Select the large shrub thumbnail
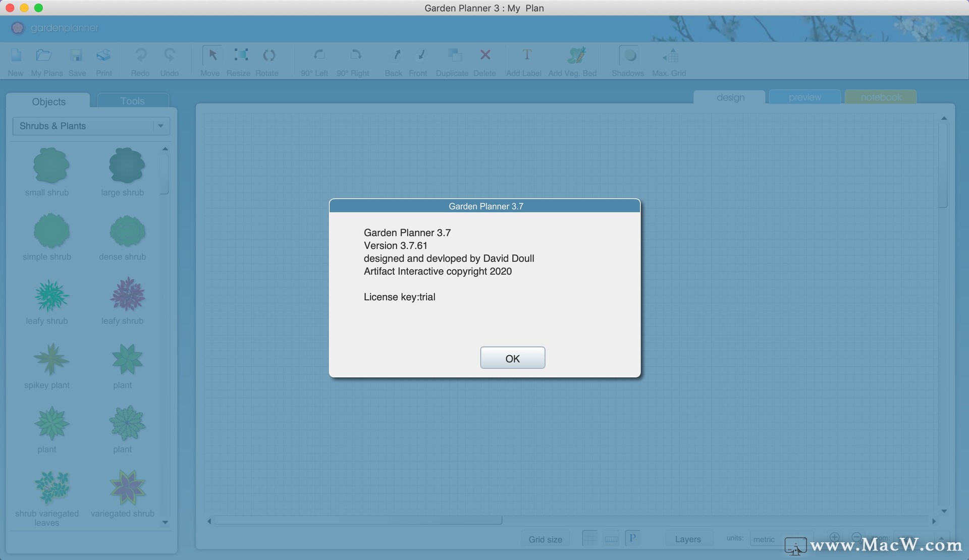The width and height of the screenshot is (969, 560). point(127,165)
